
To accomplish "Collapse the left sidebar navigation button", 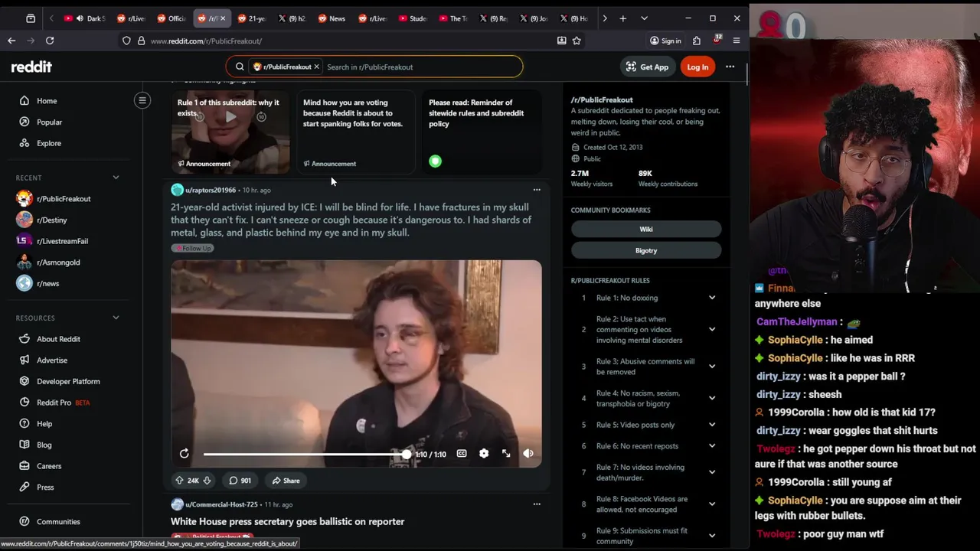I will tap(142, 100).
